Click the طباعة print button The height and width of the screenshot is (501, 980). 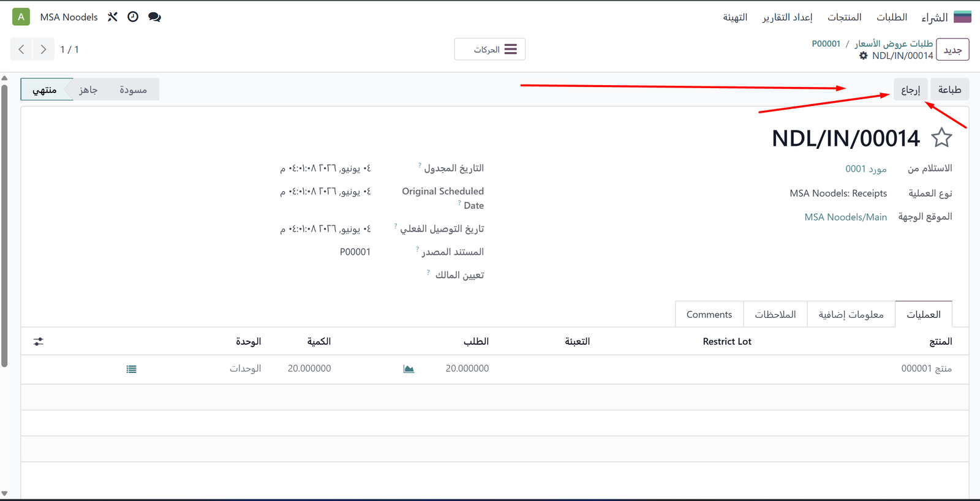tap(949, 90)
